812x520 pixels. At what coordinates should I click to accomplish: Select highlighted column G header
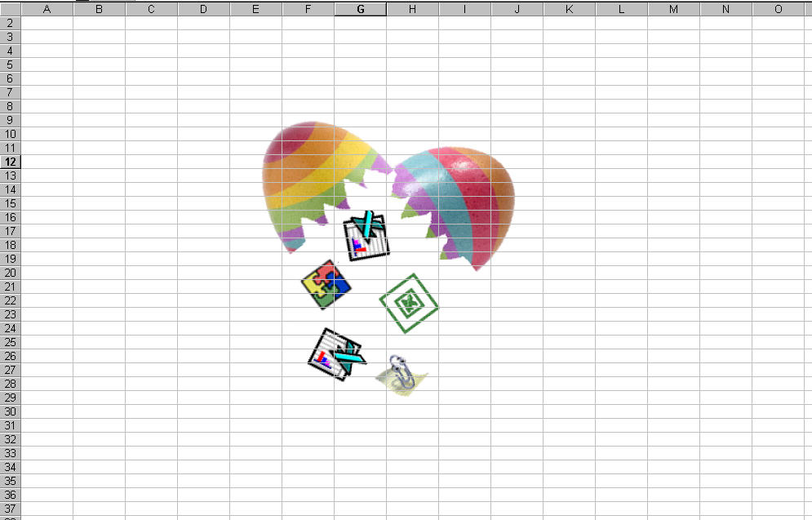[x=361, y=9]
